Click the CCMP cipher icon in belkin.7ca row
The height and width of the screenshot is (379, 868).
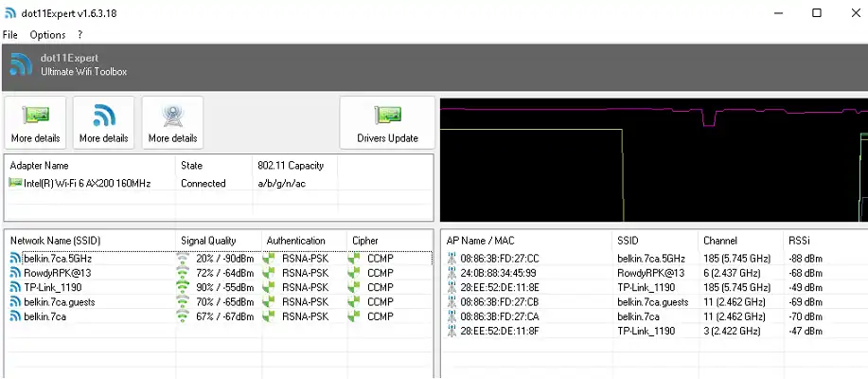click(355, 316)
